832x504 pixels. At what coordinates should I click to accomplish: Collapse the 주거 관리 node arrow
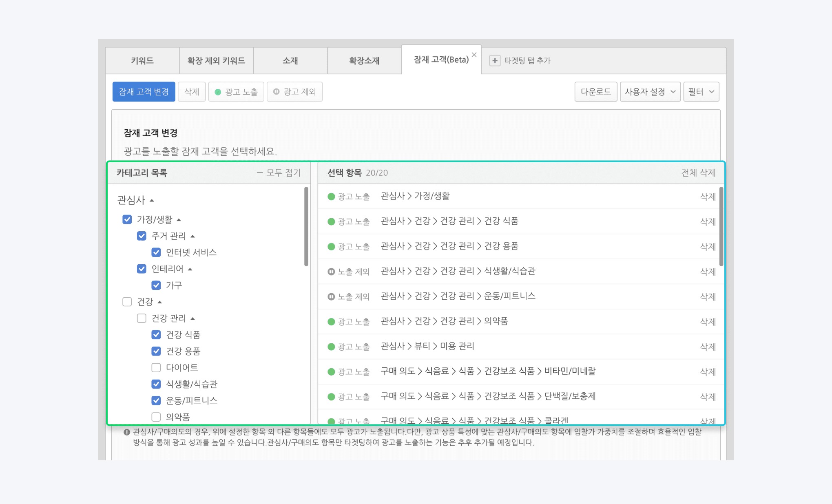point(193,236)
